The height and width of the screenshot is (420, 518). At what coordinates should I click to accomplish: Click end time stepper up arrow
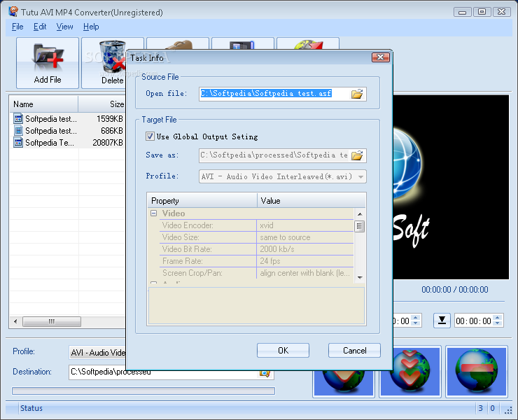pos(498,318)
